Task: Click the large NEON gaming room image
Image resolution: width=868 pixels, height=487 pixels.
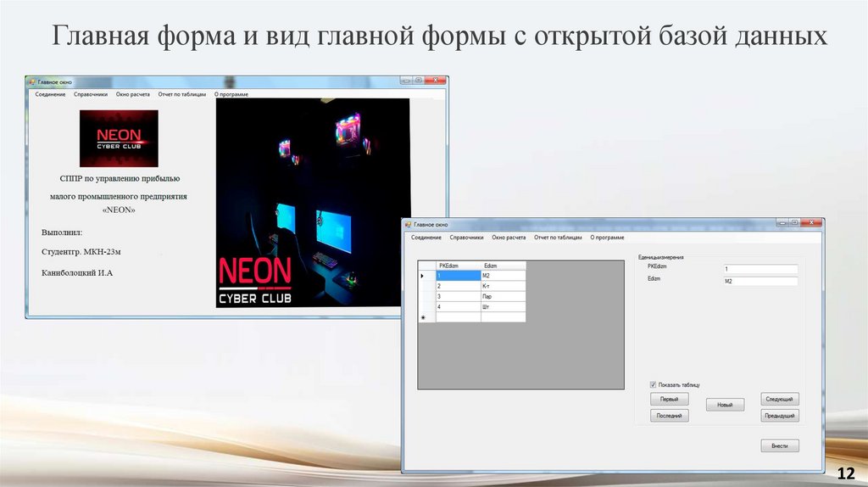Action: pos(313,203)
